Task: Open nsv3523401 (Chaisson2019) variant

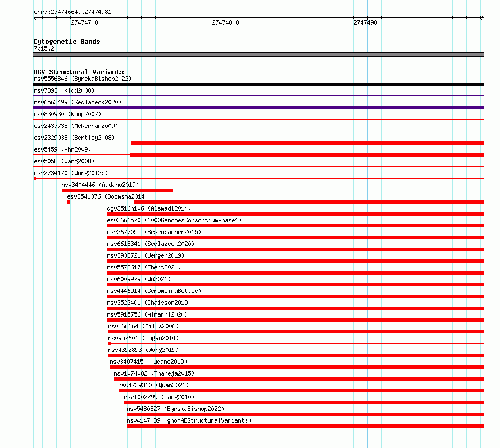Action: 149,303
